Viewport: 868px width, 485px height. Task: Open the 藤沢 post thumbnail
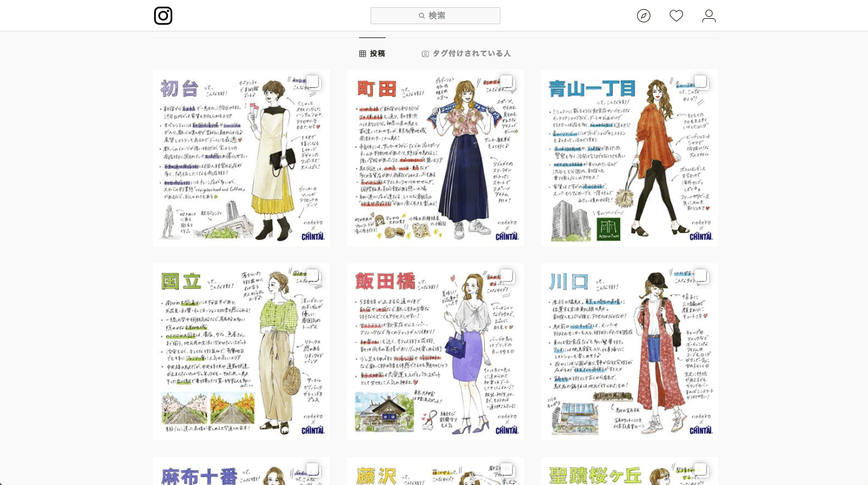(x=435, y=471)
